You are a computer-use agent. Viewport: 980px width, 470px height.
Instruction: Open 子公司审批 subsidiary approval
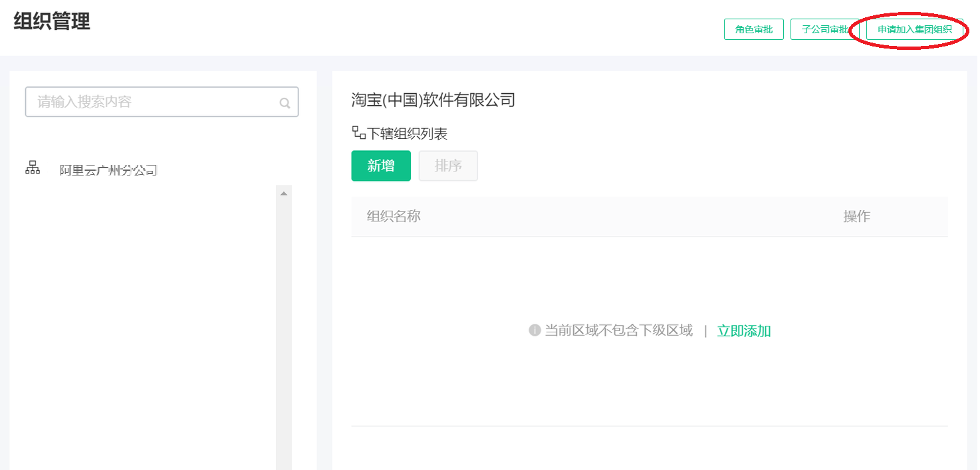[825, 29]
